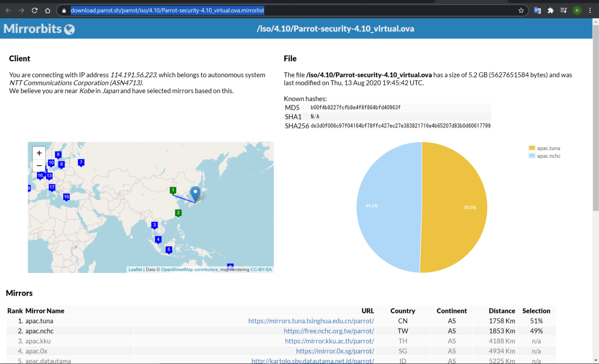Image resolution: width=599 pixels, height=364 pixels.
Task: Select blue map marker 9
Action: [61, 165]
